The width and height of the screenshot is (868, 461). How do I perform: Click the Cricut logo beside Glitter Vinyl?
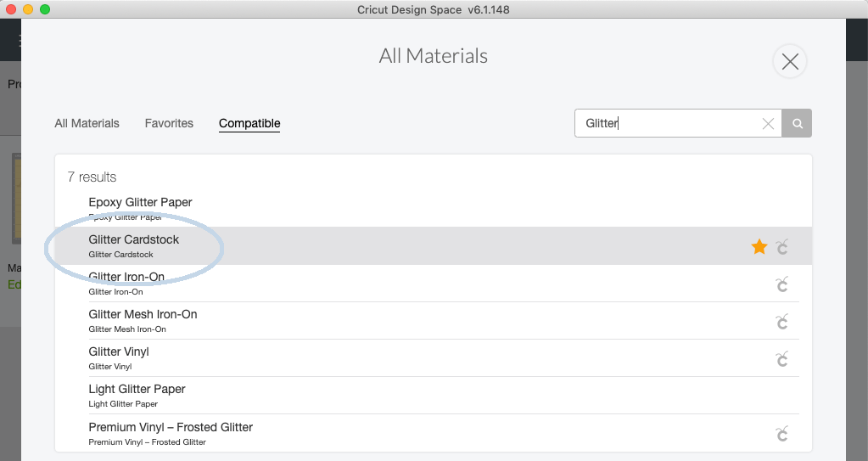click(782, 359)
